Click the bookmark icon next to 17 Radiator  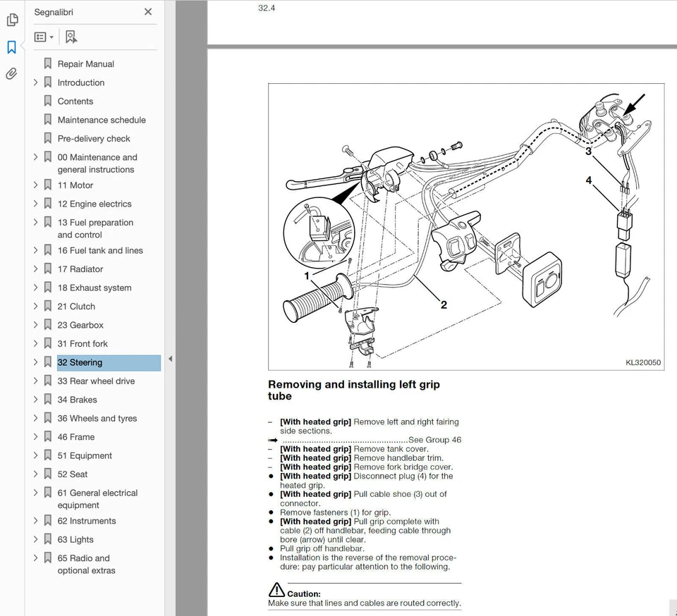pyautogui.click(x=47, y=269)
